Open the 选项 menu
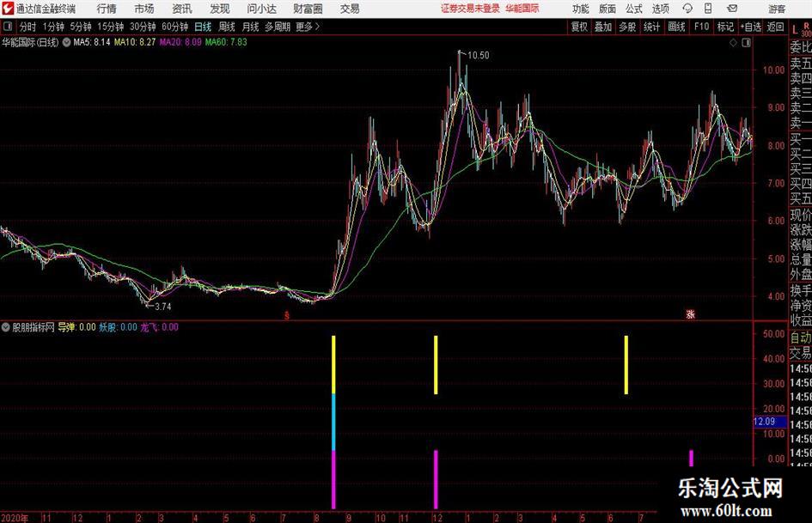The width and height of the screenshot is (812, 523). (x=660, y=9)
